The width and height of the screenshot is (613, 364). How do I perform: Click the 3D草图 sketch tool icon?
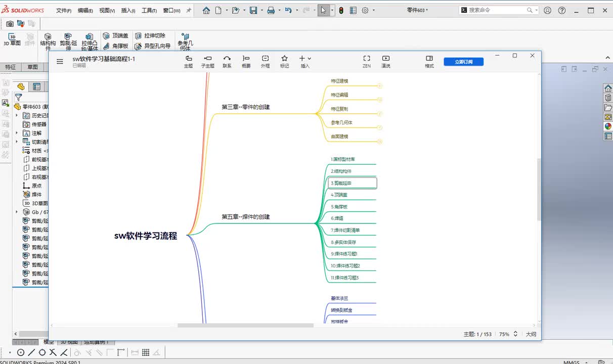click(x=12, y=40)
